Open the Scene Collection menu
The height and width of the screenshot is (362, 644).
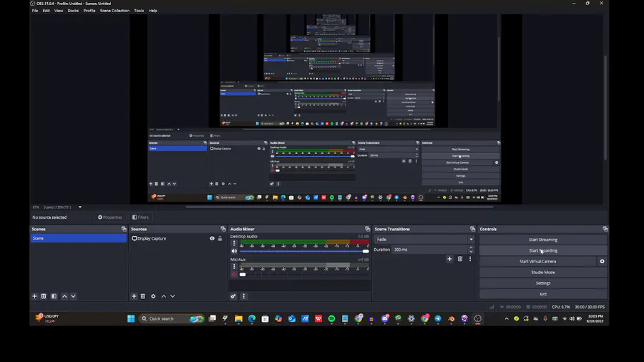click(x=114, y=11)
